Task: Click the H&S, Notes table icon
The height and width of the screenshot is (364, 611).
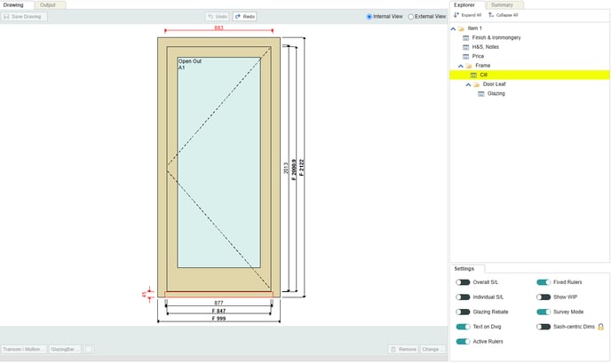Action: click(466, 47)
